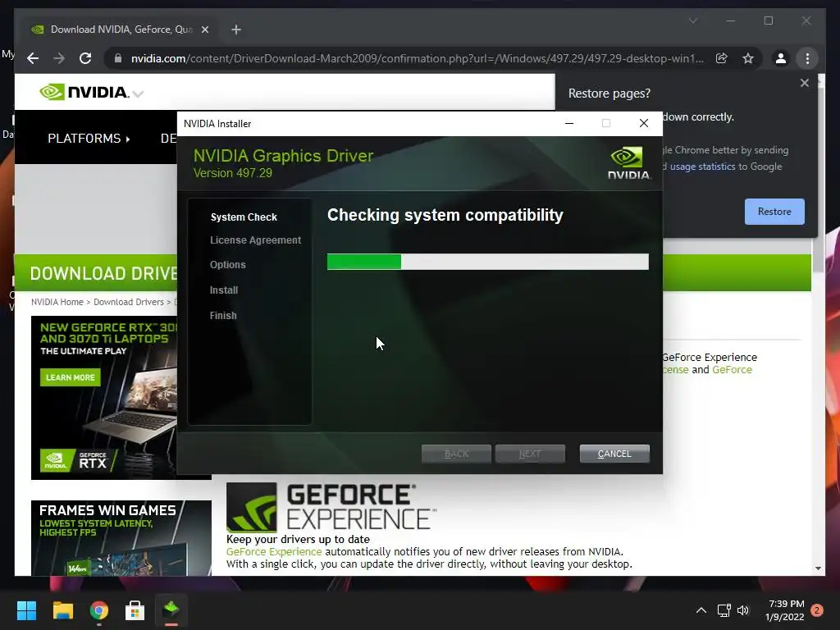Open Chrome tab search dropdown
Image resolution: width=840 pixels, height=630 pixels.
pos(692,21)
